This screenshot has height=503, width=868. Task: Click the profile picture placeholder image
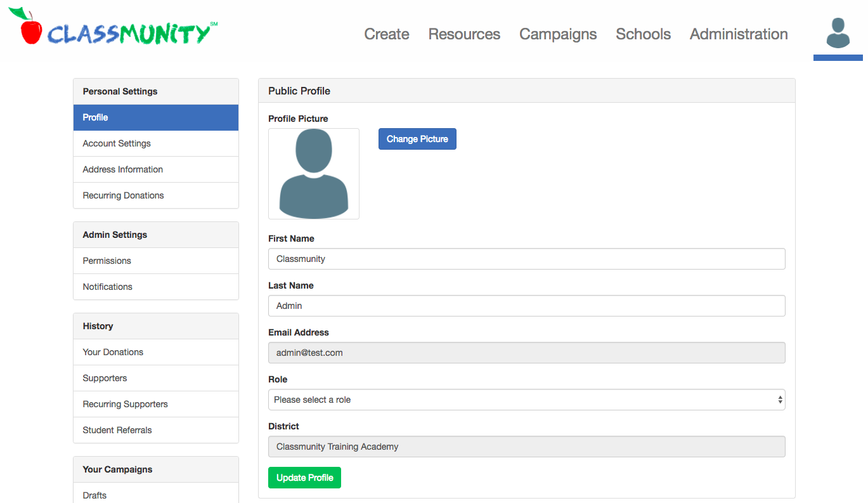313,173
